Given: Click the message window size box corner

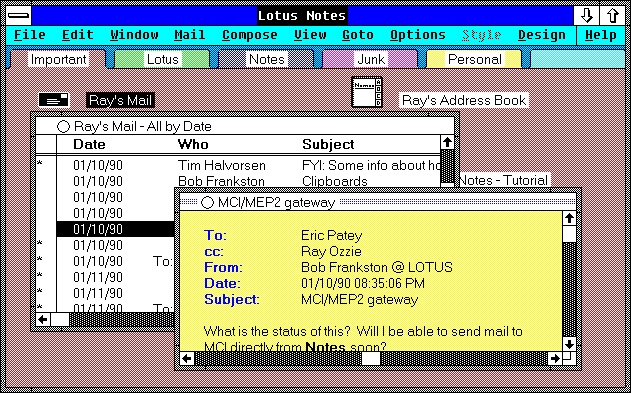Looking at the screenshot, I should 569,358.
